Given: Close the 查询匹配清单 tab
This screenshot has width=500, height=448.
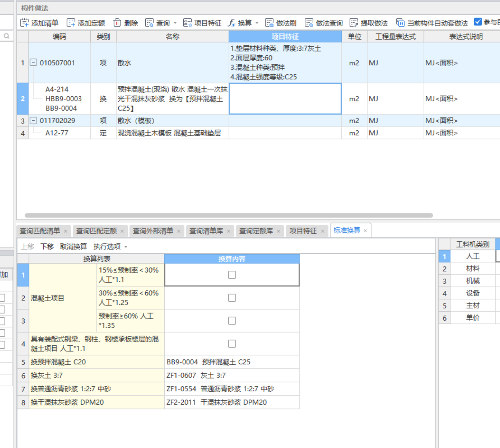Looking at the screenshot, I should pyautogui.click(x=66, y=231).
